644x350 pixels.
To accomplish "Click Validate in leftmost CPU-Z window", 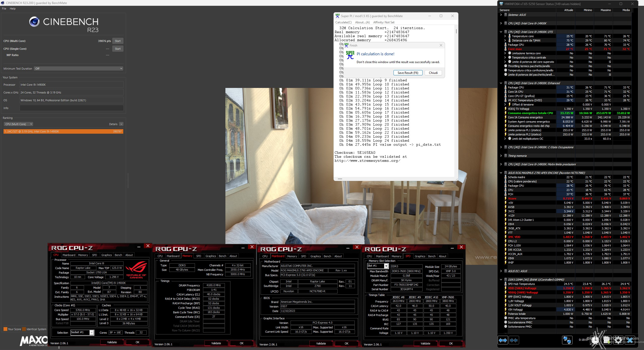I will (x=112, y=342).
